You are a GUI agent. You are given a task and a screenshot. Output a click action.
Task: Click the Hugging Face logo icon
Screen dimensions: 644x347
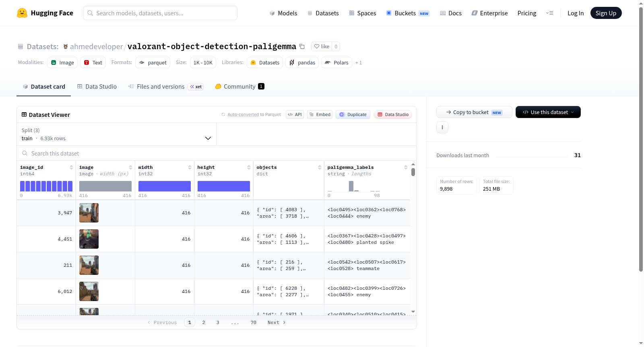tap(22, 13)
